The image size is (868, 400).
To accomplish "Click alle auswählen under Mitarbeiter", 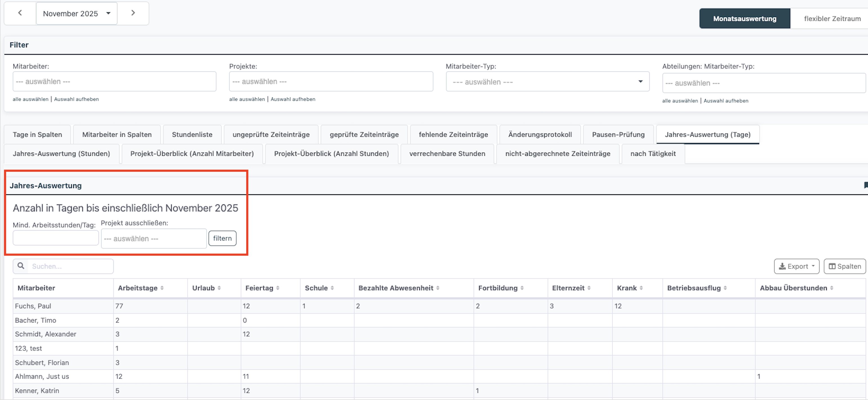I will coord(30,99).
